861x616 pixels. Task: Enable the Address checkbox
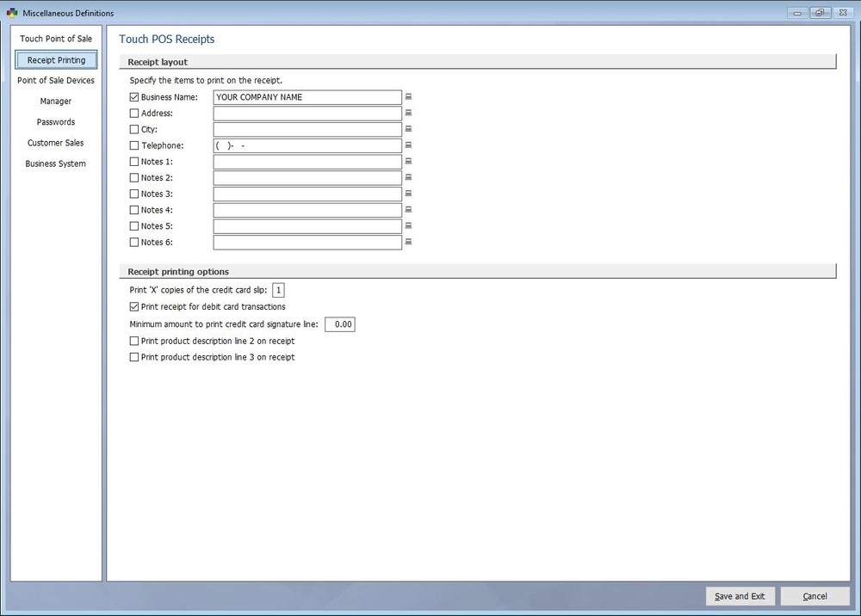click(134, 114)
